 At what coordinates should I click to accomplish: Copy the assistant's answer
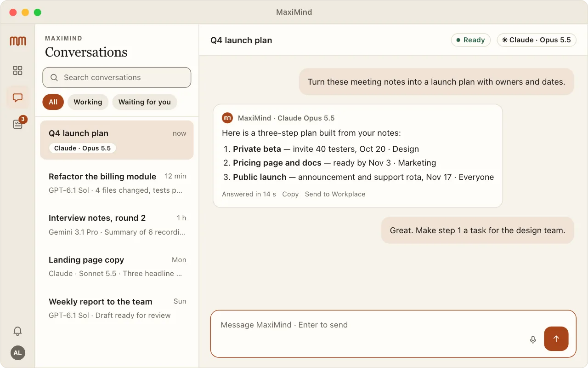[290, 194]
